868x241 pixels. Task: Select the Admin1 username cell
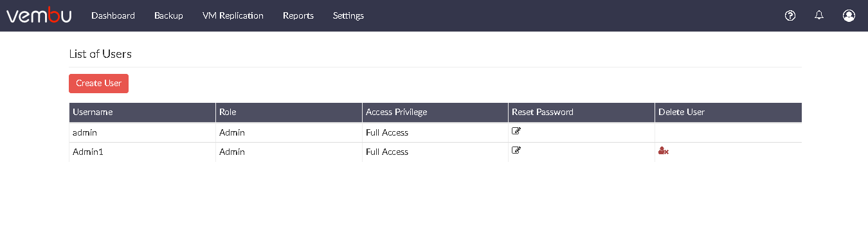(x=142, y=152)
